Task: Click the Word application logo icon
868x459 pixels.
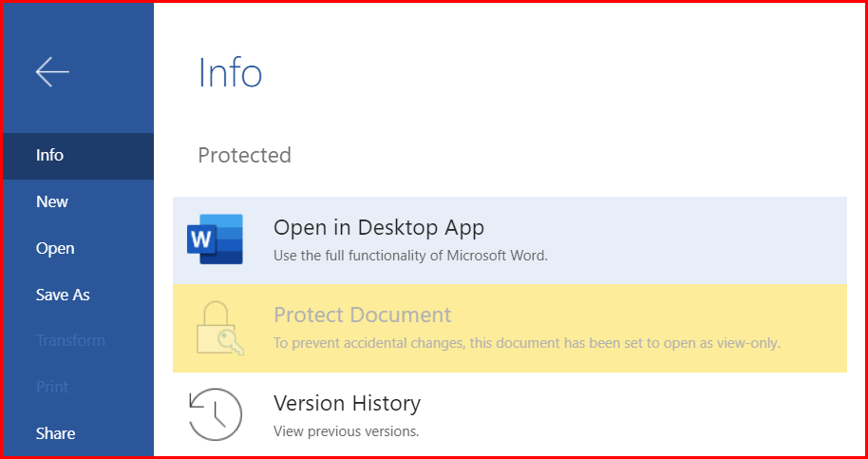Action: point(215,239)
